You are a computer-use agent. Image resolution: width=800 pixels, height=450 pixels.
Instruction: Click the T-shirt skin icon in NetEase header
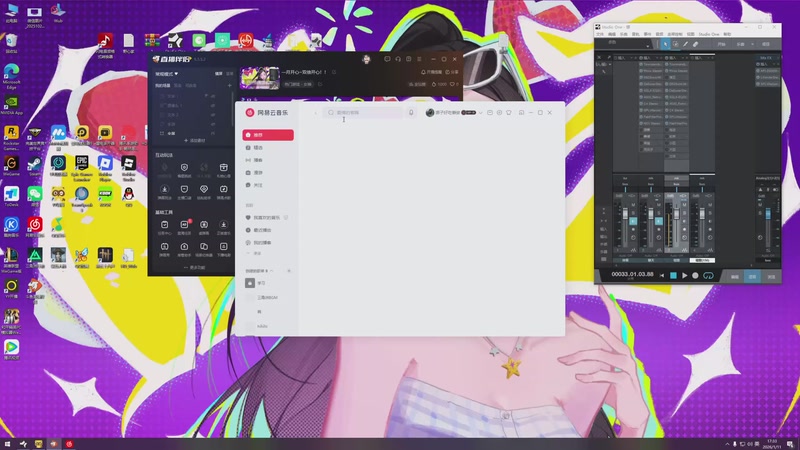(x=509, y=112)
